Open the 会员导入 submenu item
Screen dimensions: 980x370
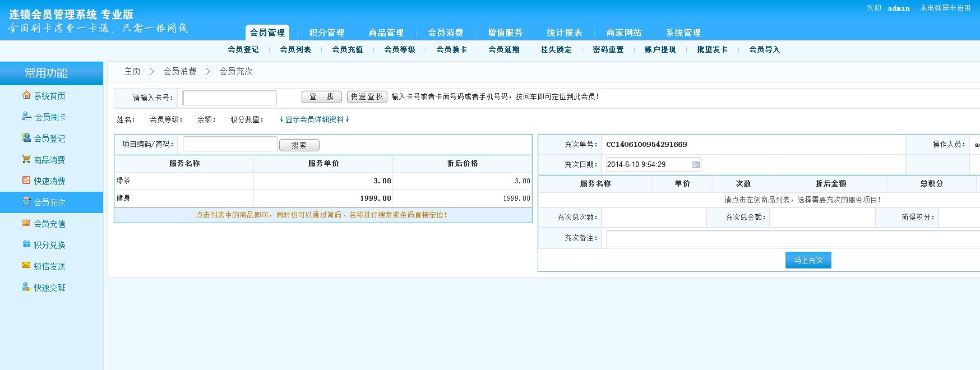pos(765,49)
